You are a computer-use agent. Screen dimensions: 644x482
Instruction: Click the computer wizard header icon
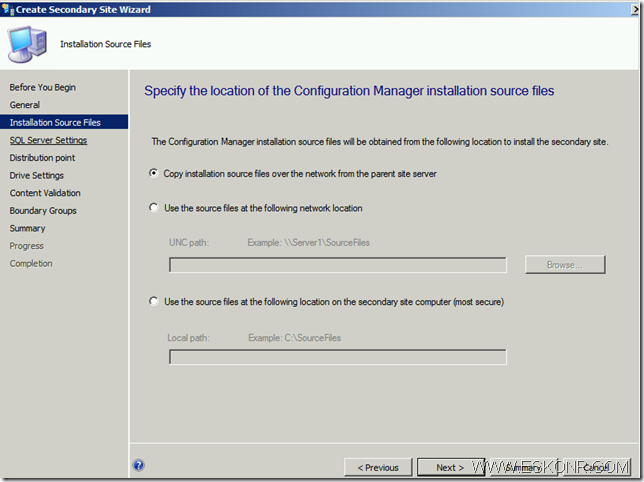[x=27, y=44]
